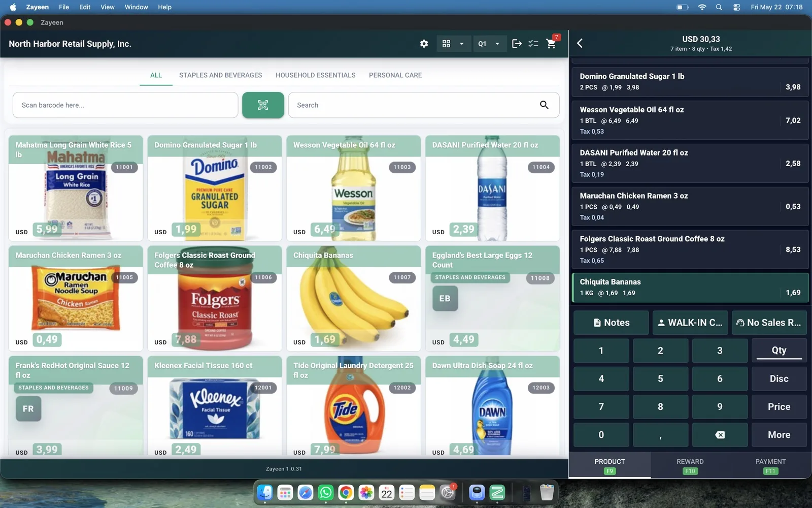Add Mahatma Long Grain White Rice

point(76,188)
